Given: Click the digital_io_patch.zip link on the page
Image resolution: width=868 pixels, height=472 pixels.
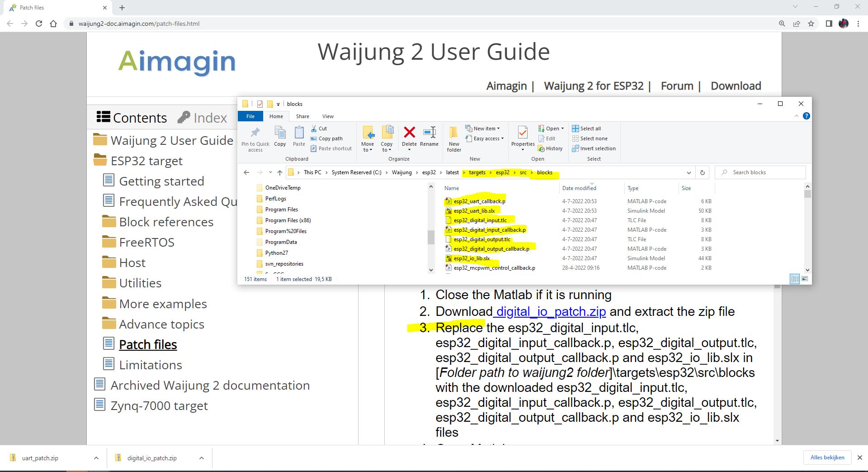Looking at the screenshot, I should coord(550,311).
